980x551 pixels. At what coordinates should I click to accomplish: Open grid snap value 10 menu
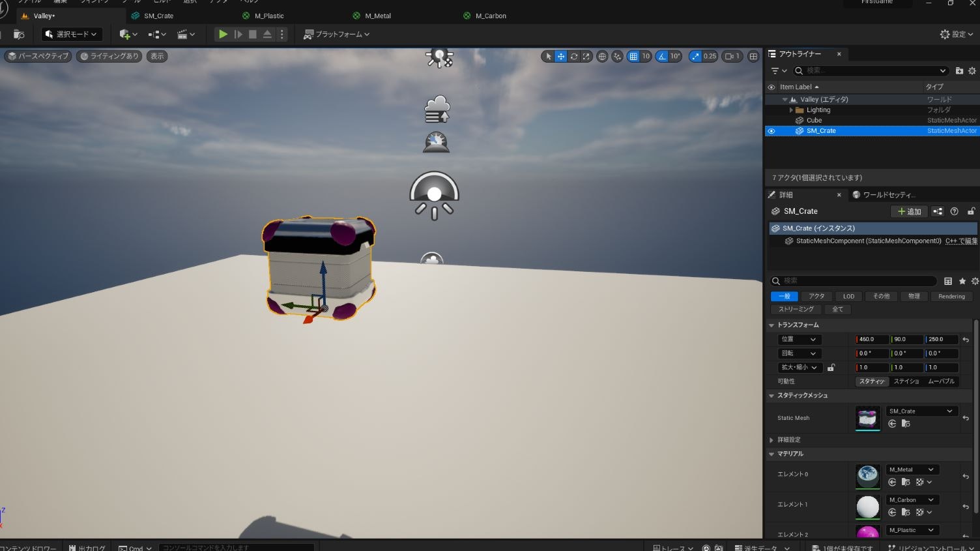646,57
